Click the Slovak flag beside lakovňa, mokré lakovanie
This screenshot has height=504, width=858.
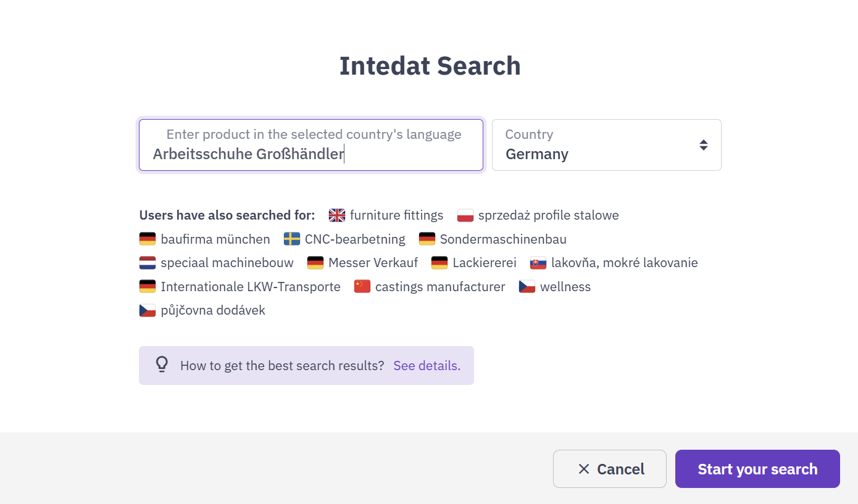click(x=538, y=263)
